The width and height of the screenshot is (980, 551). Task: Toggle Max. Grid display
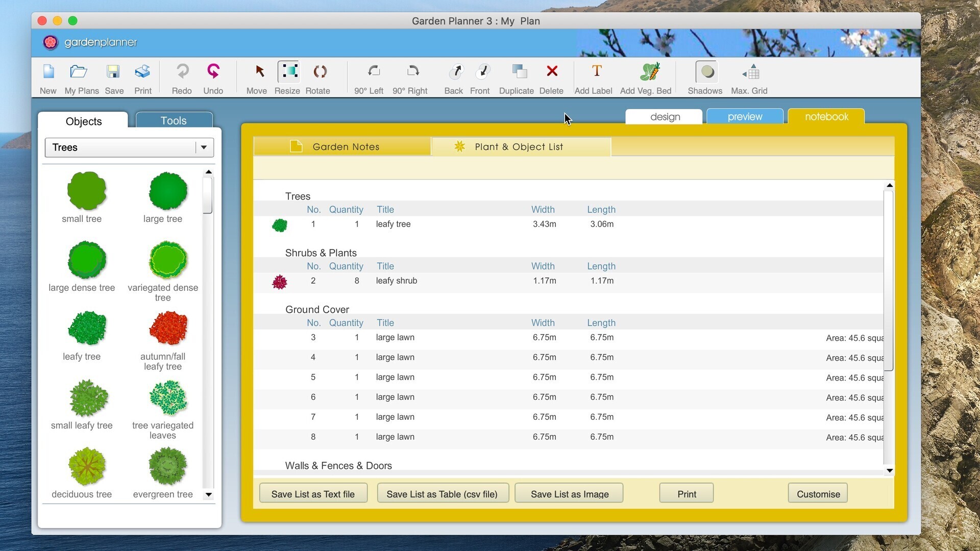[752, 72]
